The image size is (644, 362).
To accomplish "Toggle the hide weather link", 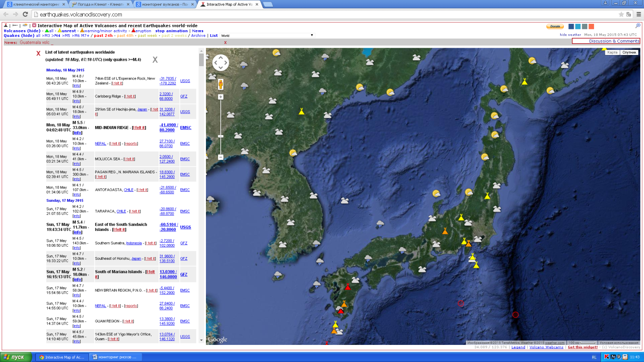I will point(571,35).
